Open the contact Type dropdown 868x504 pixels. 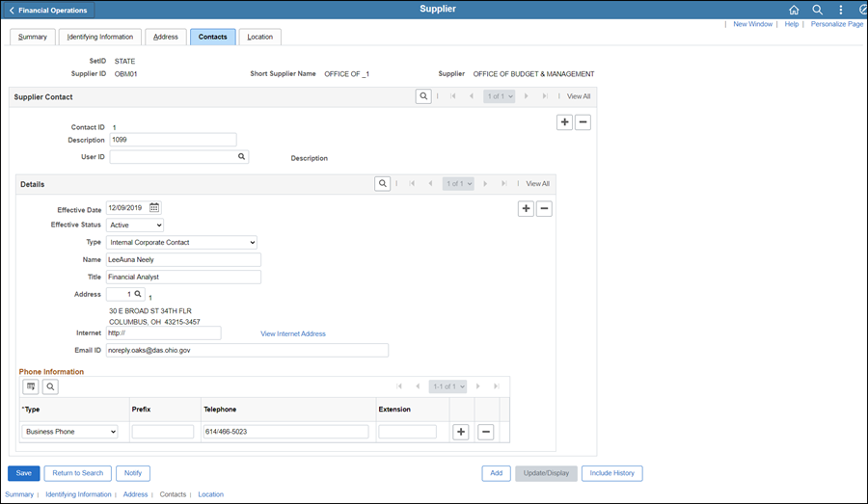[181, 242]
